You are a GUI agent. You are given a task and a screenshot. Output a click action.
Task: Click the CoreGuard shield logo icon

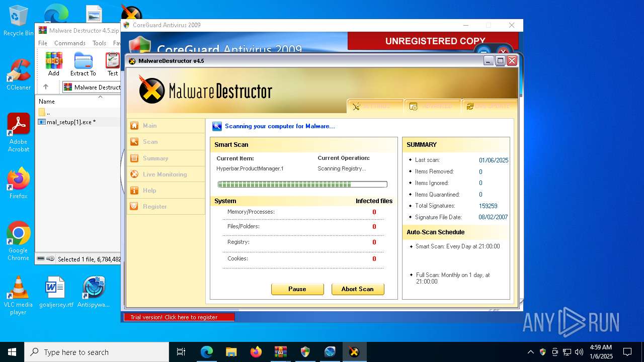click(139, 46)
